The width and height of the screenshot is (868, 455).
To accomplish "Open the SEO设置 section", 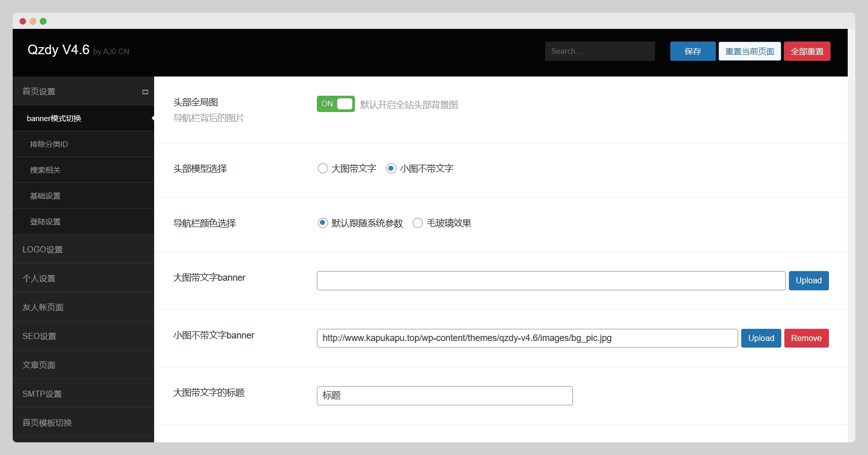I will coord(83,336).
